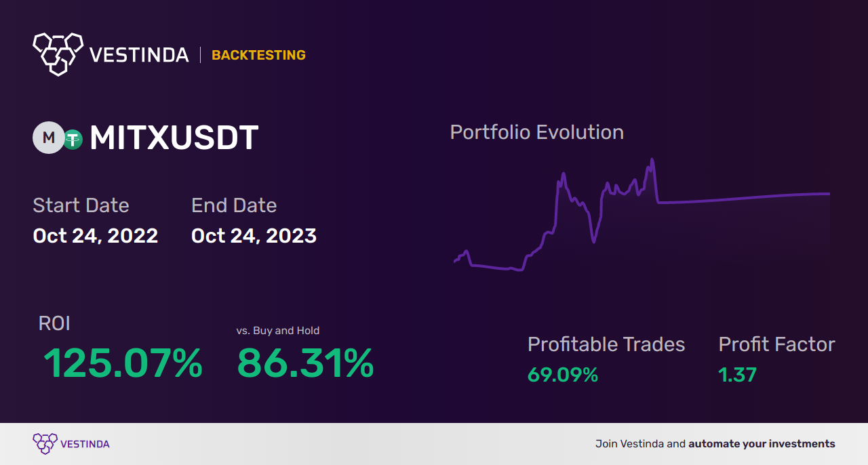Click the Profit Factor 1.37 value

(x=738, y=375)
